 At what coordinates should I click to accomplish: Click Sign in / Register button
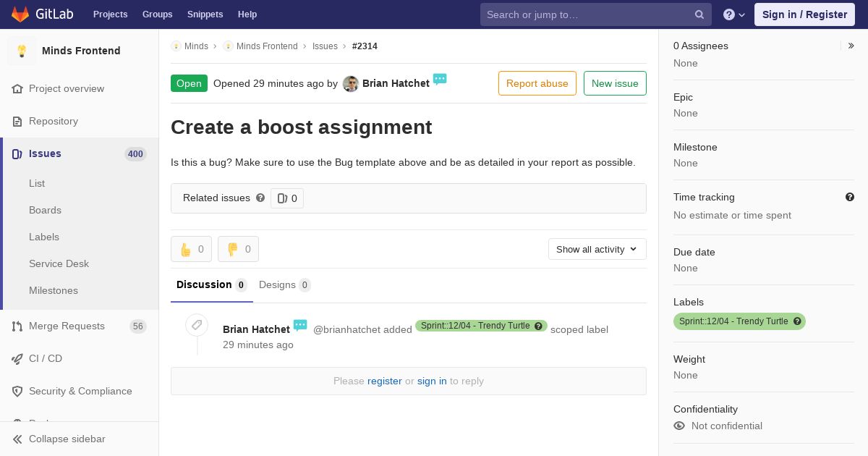(804, 14)
